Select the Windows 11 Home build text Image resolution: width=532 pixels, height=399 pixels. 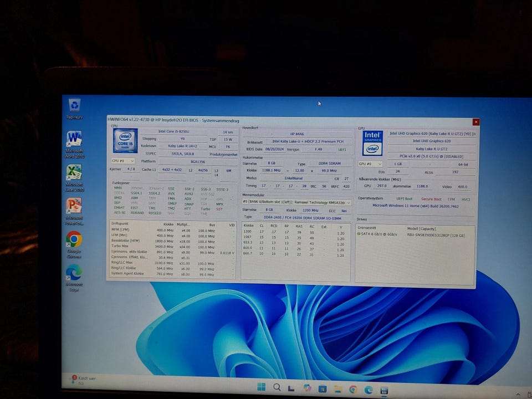coord(415,206)
